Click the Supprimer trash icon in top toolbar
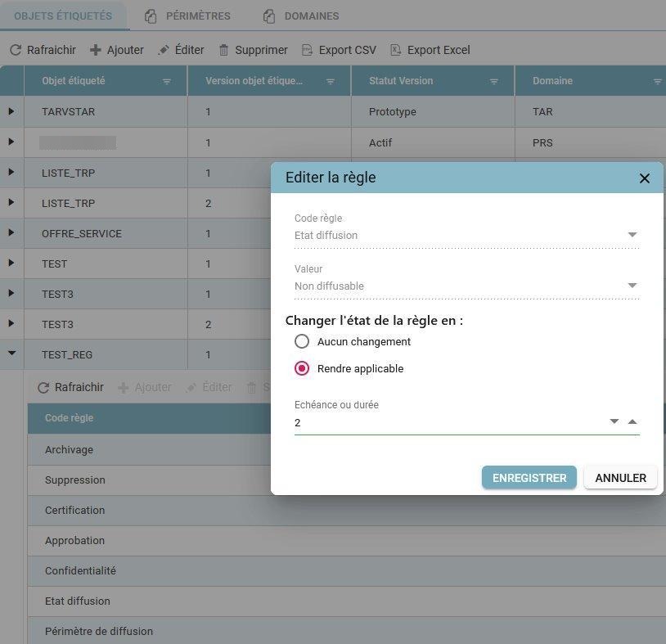This screenshot has height=644, width=666. coord(223,50)
